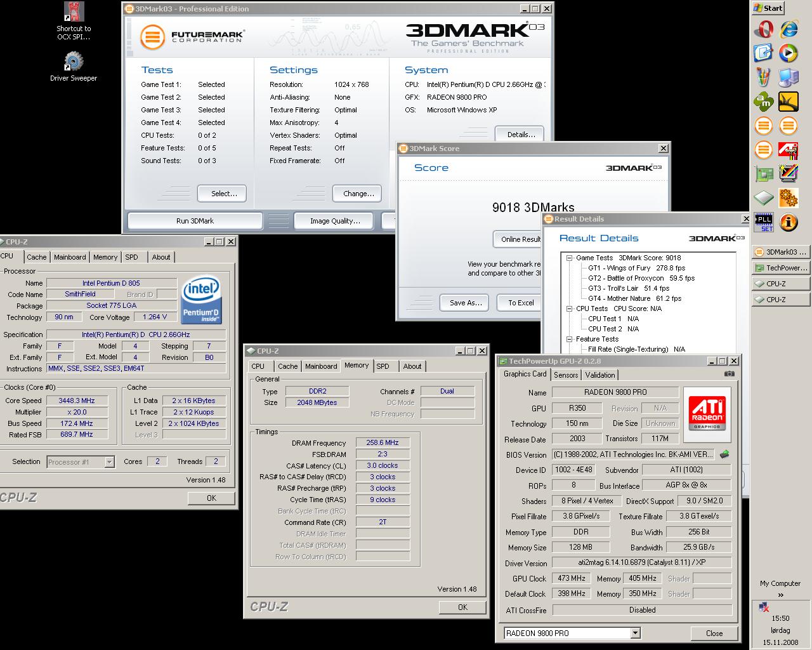Collapse the CPU Tests tree node
Screen dimensions: 812x650
570,308
